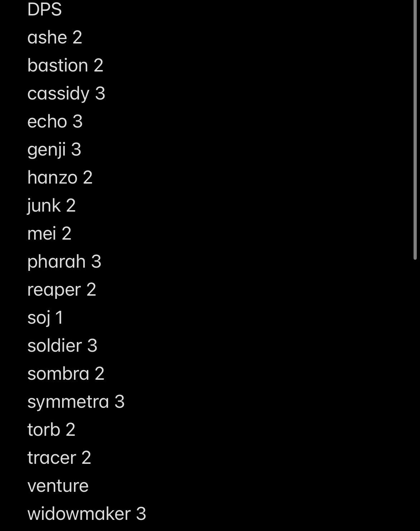Click the sombra 2 entry
This screenshot has height=531, width=420.
(66, 374)
